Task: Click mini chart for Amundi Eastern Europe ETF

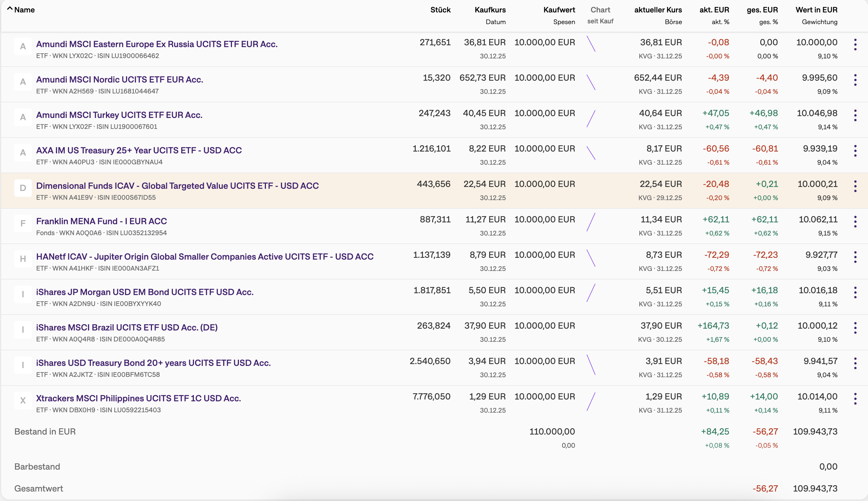Action: pos(591,44)
